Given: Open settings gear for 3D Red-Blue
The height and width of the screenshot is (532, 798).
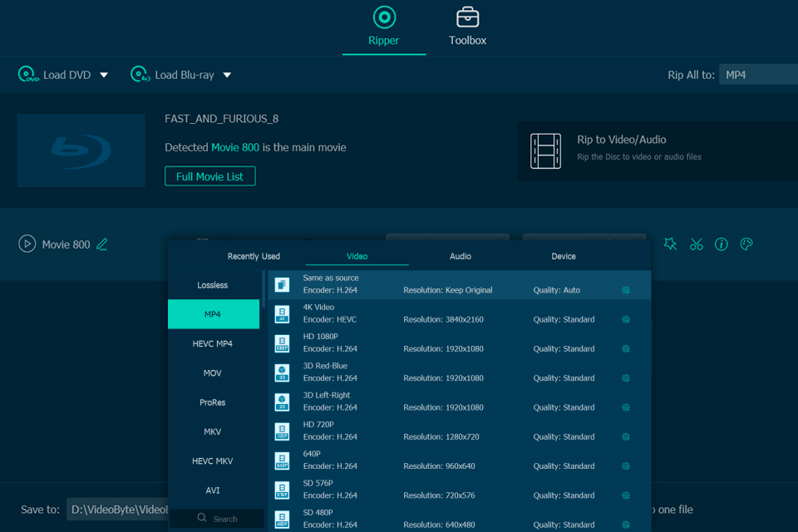Looking at the screenshot, I should [x=626, y=378].
